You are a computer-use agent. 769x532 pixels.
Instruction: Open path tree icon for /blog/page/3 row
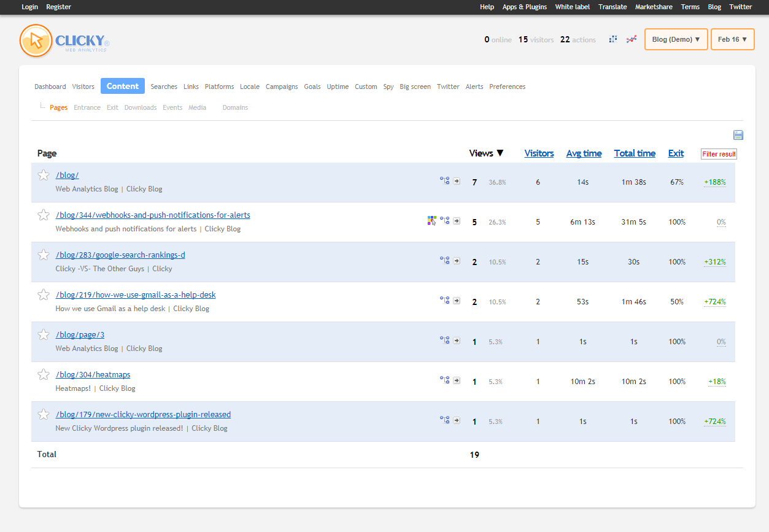(x=445, y=341)
